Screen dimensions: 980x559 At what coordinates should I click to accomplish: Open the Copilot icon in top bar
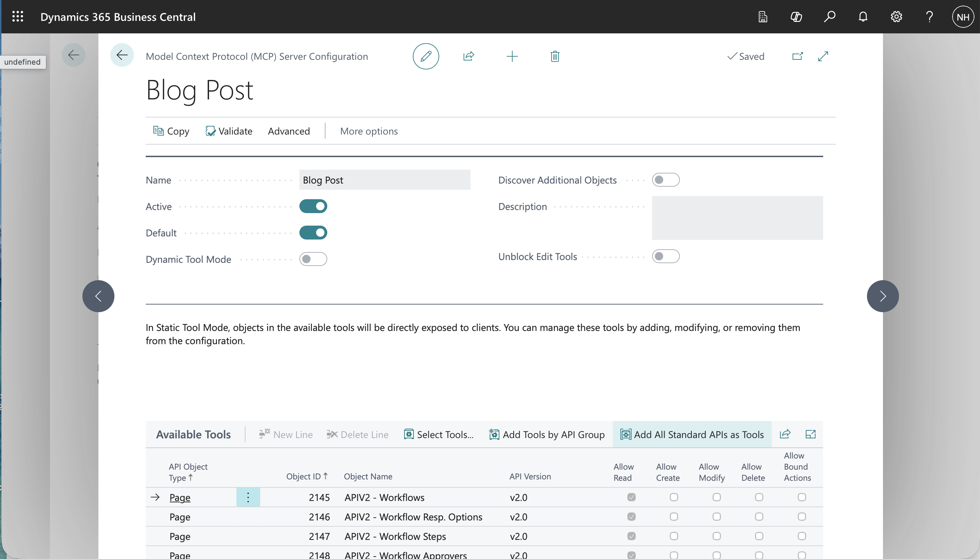pos(796,16)
